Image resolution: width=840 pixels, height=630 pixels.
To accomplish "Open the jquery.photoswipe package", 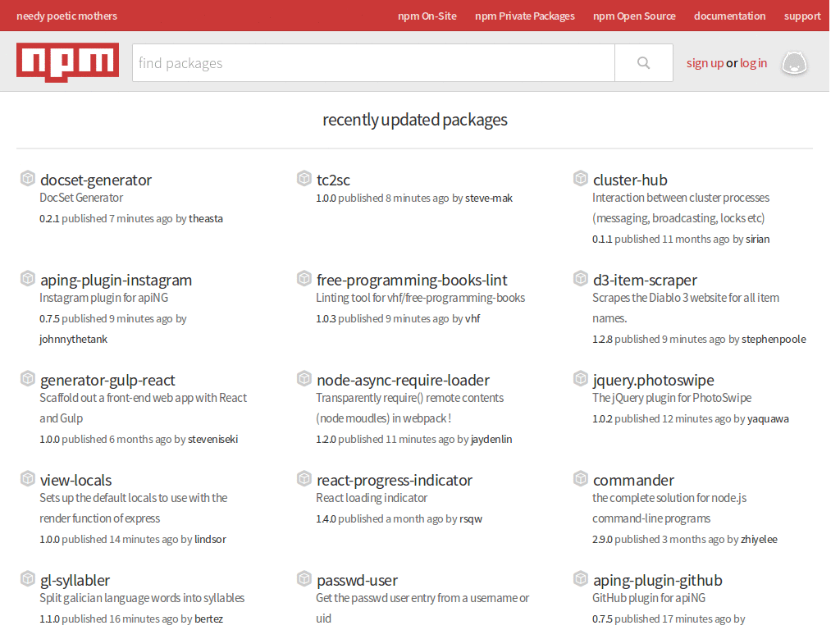I will pyautogui.click(x=654, y=381).
